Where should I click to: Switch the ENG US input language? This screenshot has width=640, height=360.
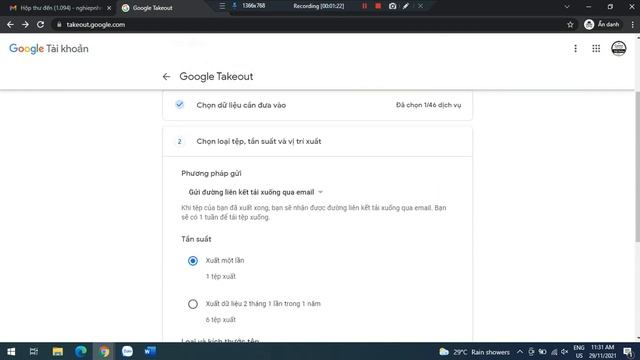[x=579, y=351]
